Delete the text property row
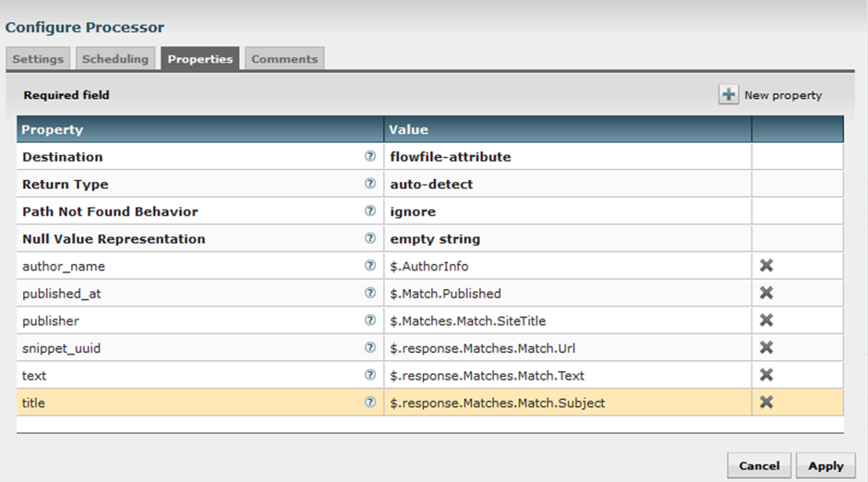The width and height of the screenshot is (868, 482). click(766, 375)
